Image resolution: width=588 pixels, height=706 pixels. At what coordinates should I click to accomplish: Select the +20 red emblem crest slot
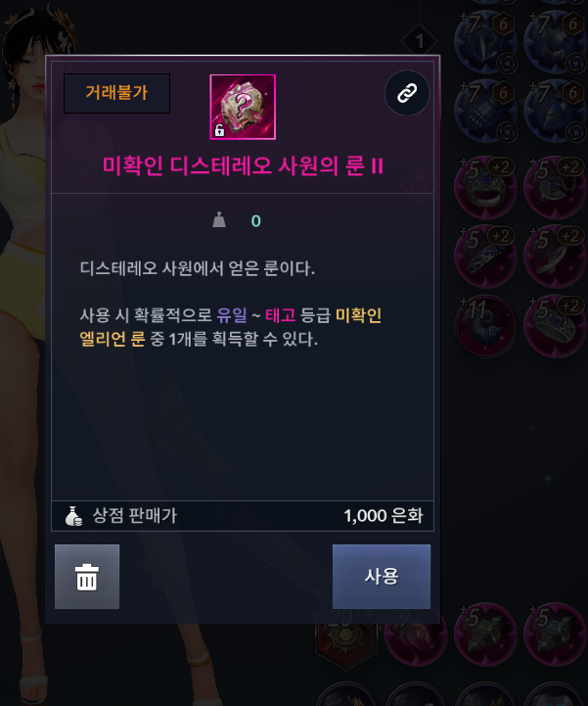pyautogui.click(x=345, y=637)
